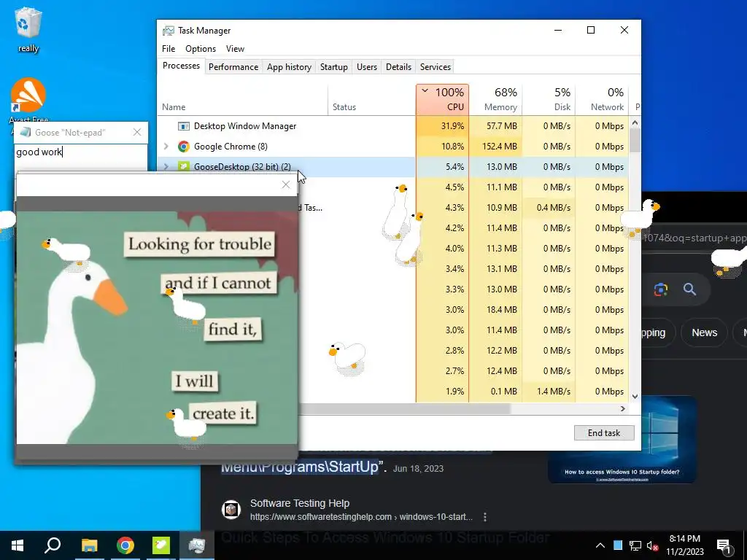Click the GooseDesktop process icon
Viewport: 747px width, 560px height.
coord(183,167)
